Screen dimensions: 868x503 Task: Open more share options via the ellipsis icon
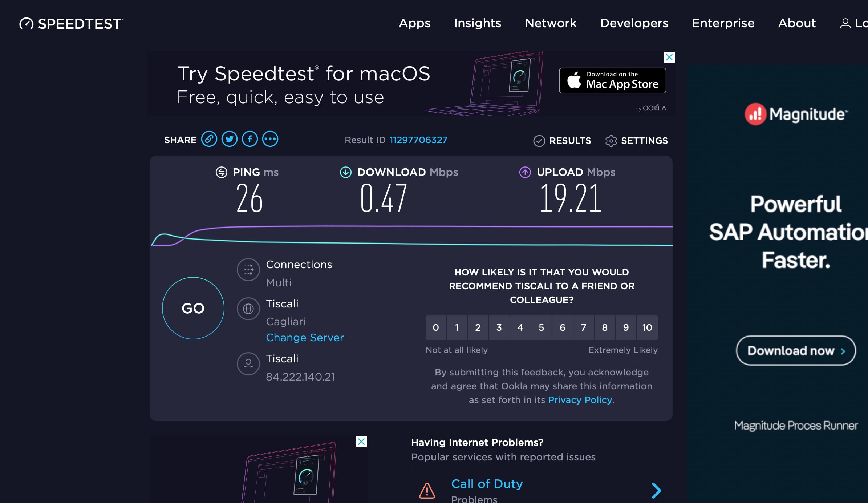click(270, 139)
